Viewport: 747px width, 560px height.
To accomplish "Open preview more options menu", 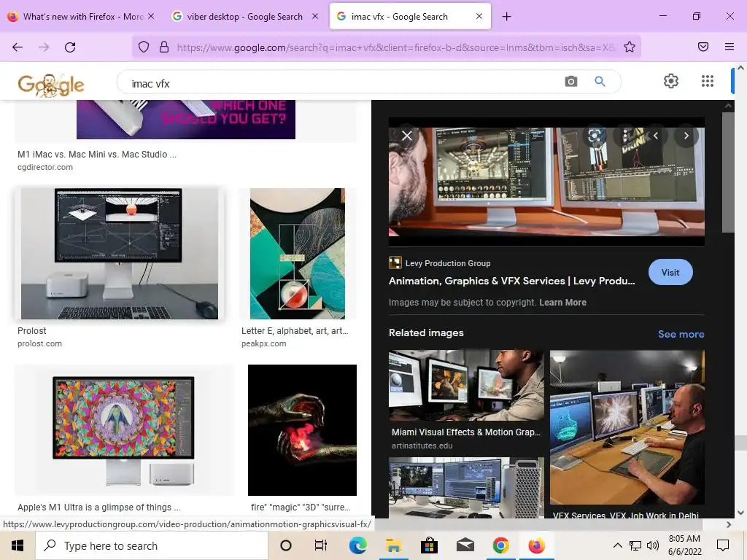I will click(625, 136).
